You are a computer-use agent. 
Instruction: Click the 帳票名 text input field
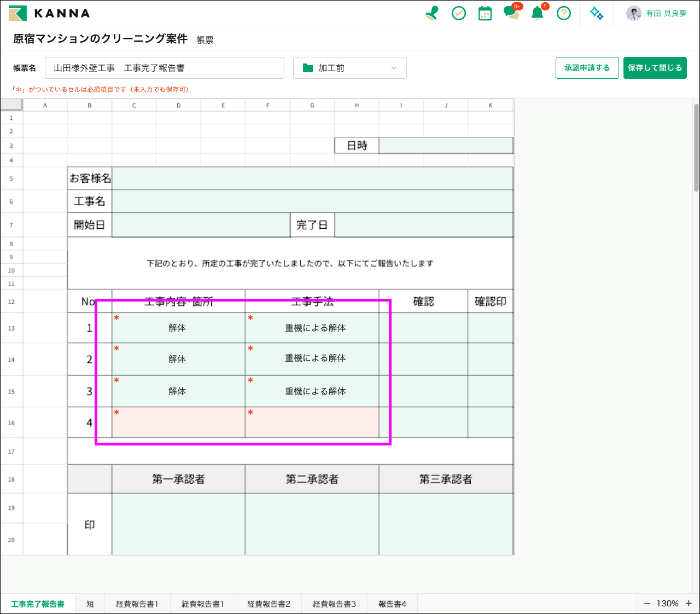(x=164, y=68)
